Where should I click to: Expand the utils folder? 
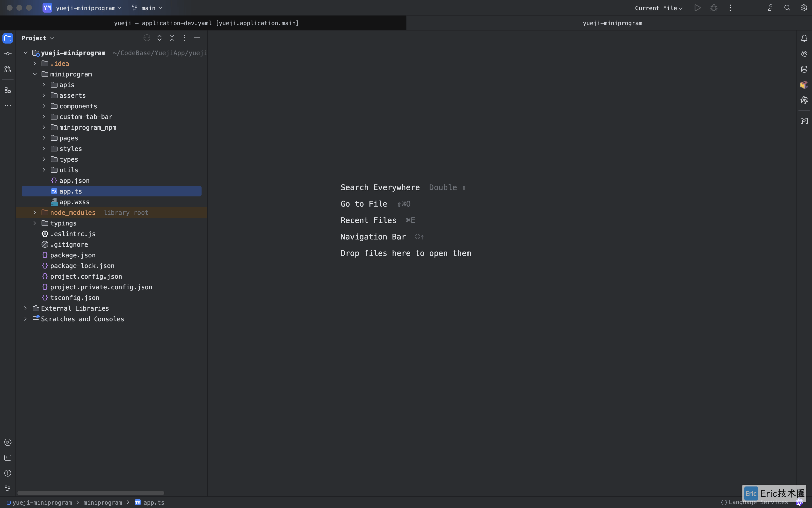(x=44, y=170)
